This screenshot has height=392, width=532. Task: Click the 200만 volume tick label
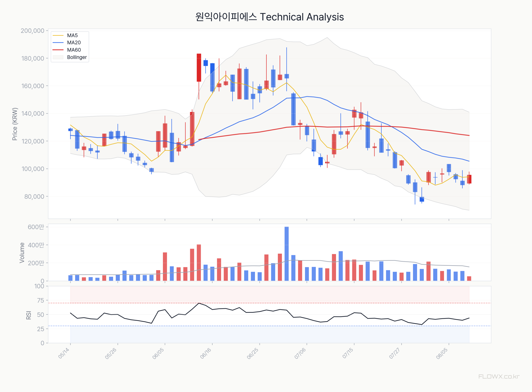click(x=36, y=263)
